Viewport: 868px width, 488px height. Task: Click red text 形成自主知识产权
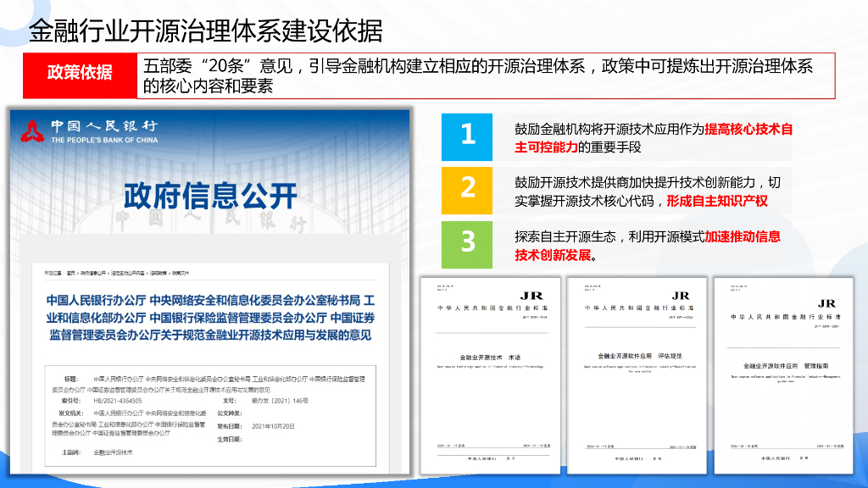[x=717, y=202]
